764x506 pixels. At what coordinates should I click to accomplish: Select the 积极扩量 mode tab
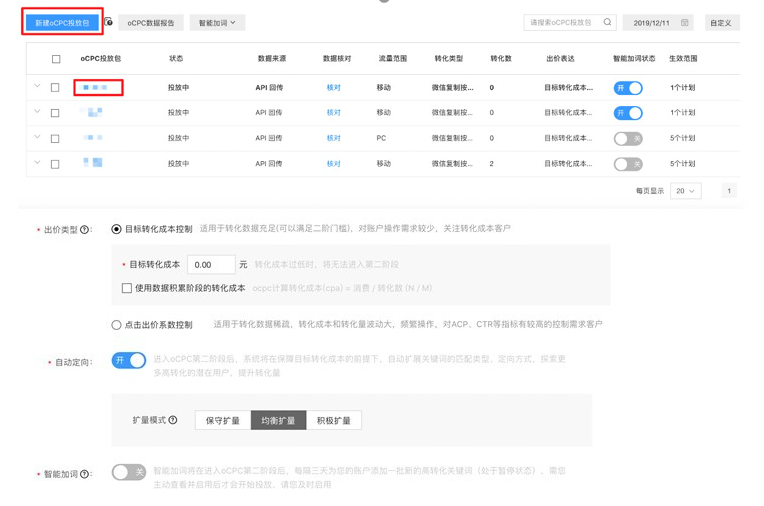point(333,421)
